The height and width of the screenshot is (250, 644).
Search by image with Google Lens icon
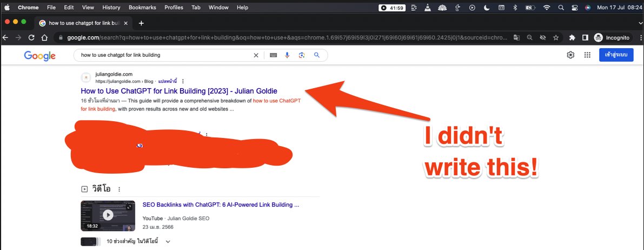[x=302, y=55]
